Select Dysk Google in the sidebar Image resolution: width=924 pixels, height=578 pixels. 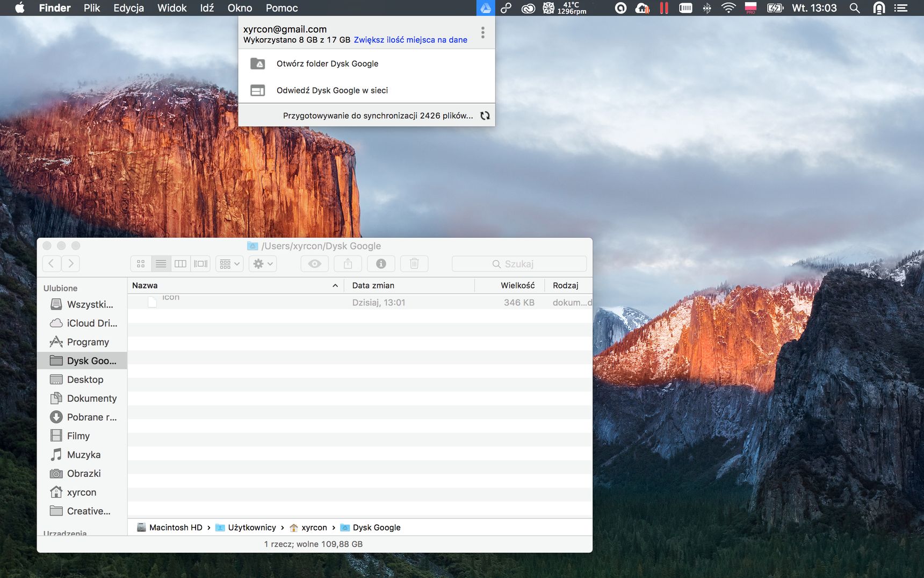[x=82, y=361]
